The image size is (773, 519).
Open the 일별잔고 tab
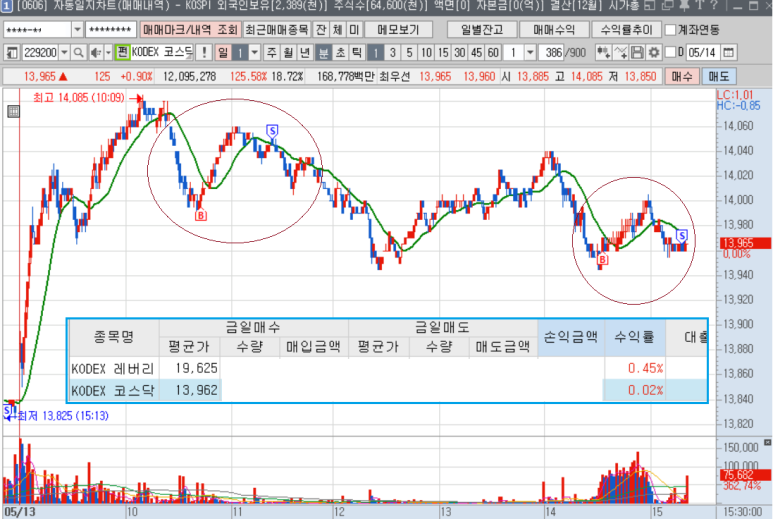pos(481,29)
